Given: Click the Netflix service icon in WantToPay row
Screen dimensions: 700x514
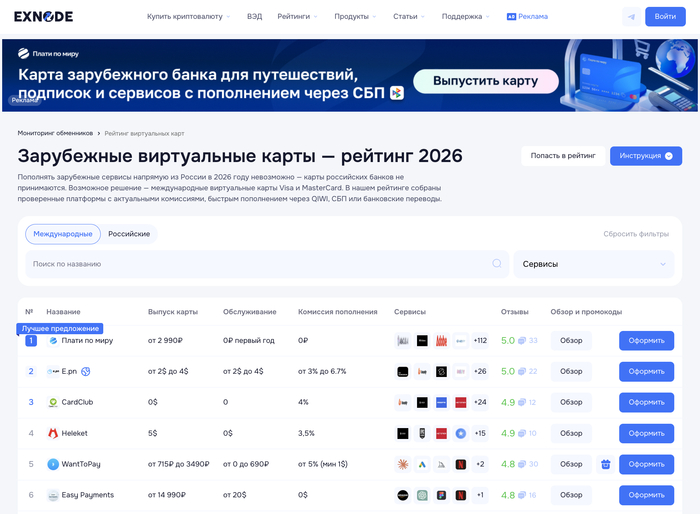Looking at the screenshot, I should 460,464.
